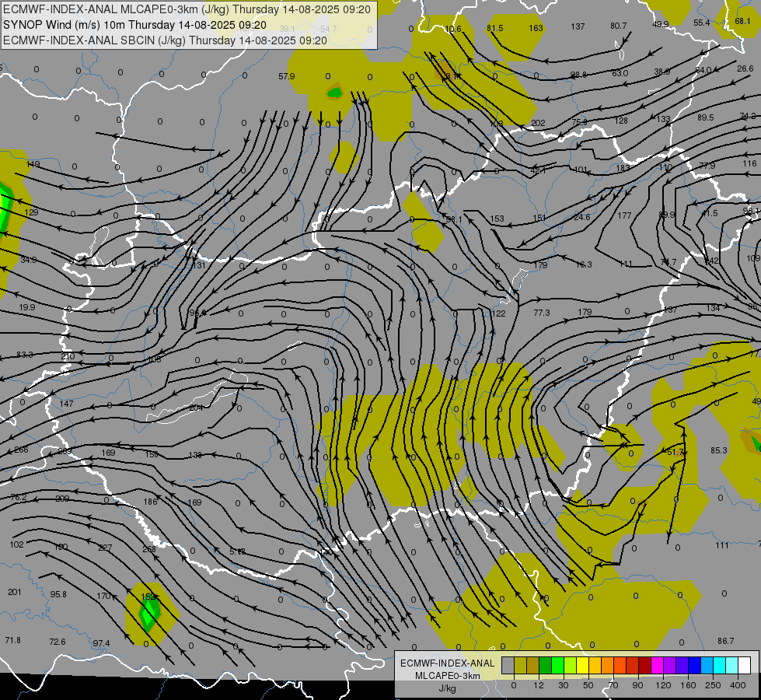Click the dark red legend swatch
Image resolution: width=761 pixels, height=700 pixels.
[644, 666]
